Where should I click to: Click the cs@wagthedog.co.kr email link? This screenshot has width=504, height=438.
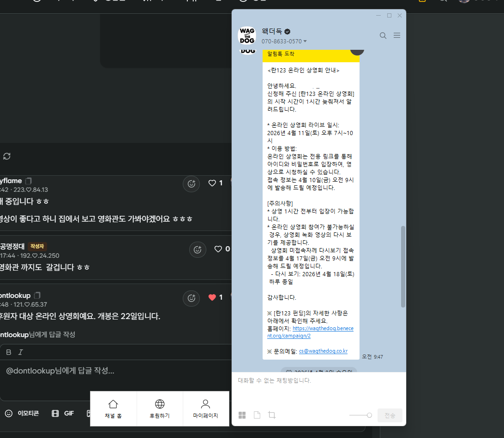tap(324, 351)
